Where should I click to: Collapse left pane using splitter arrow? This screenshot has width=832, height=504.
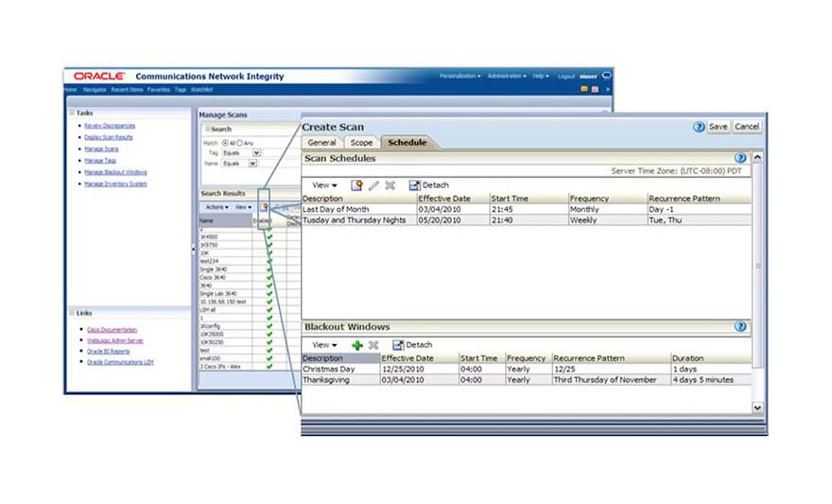193,249
